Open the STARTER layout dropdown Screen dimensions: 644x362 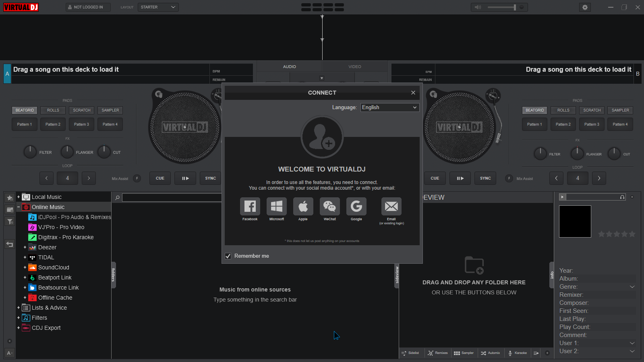tap(158, 7)
